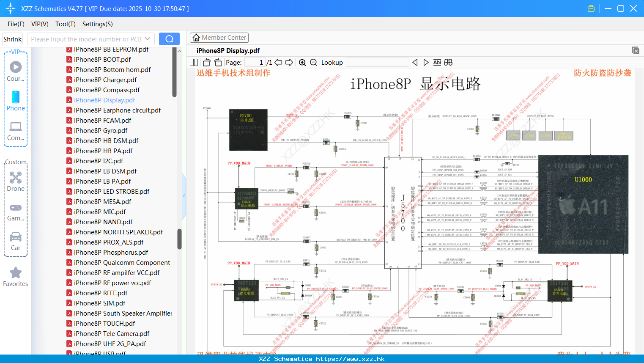
Task: Open iPhone8P Tele Camera.pdf
Action: click(112, 334)
